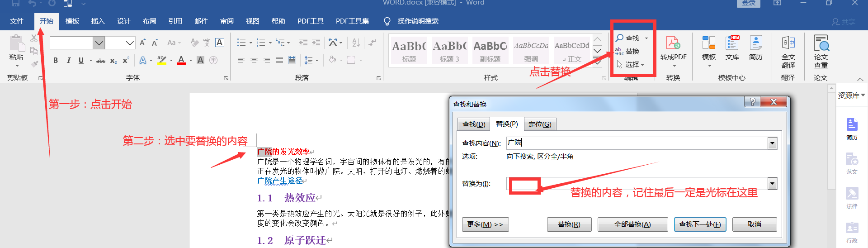
Task: Switch to the 布局 ribbon tab
Action: (x=149, y=21)
